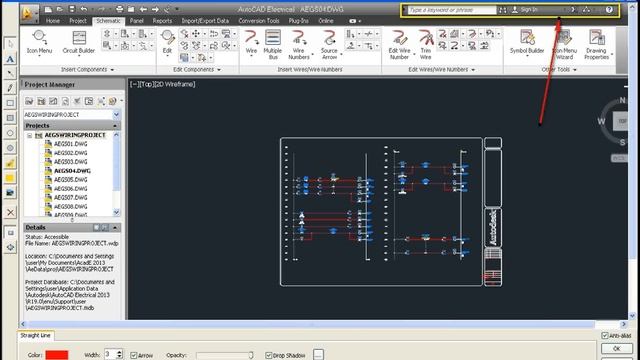The image size is (640, 360).
Task: Go to previous project drawing arrow
Action: click(x=143, y=9)
